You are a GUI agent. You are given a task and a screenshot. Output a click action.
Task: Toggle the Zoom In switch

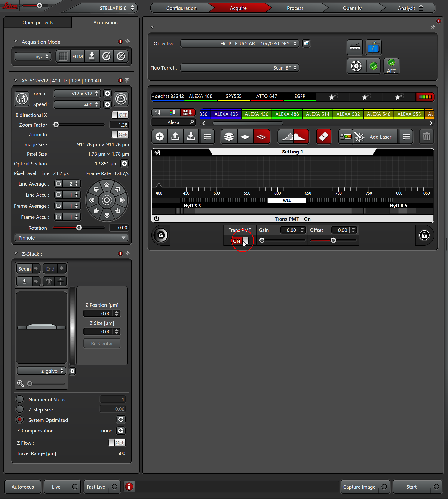120,134
